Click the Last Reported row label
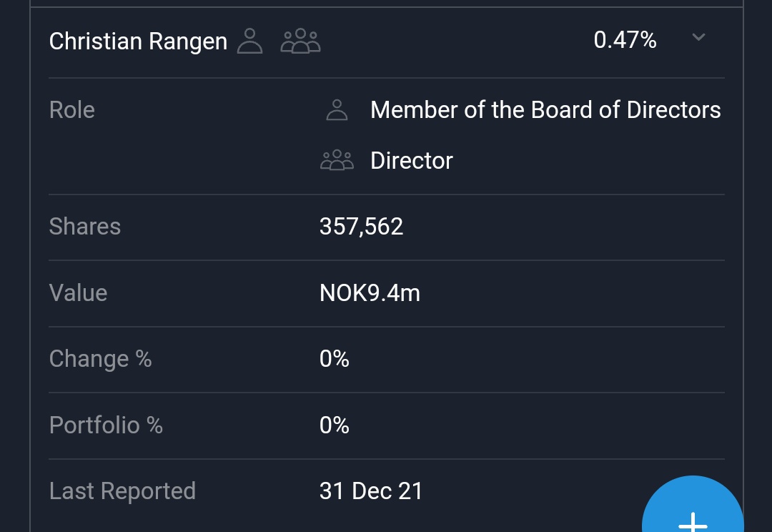Image resolution: width=772 pixels, height=532 pixels. coord(122,491)
